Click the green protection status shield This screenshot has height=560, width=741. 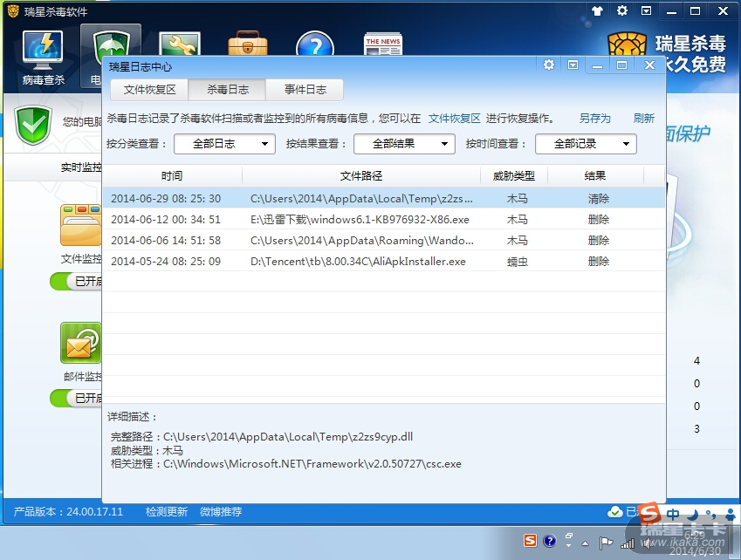click(x=33, y=125)
